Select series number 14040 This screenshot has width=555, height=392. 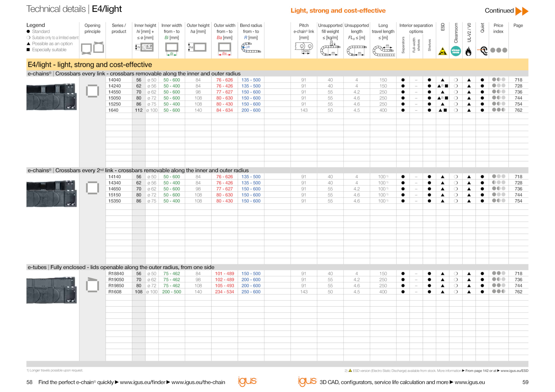pos(115,80)
